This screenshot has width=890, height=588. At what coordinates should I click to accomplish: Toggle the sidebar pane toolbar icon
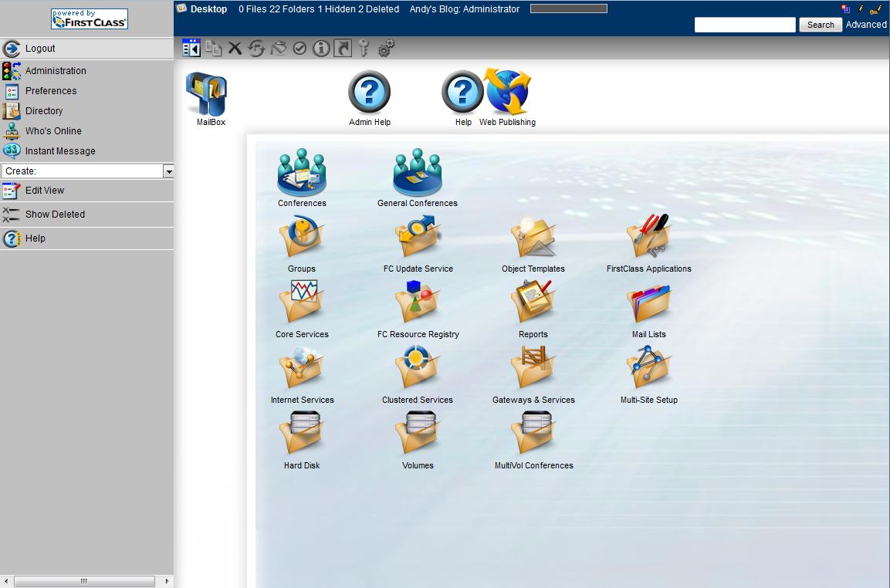[x=191, y=49]
